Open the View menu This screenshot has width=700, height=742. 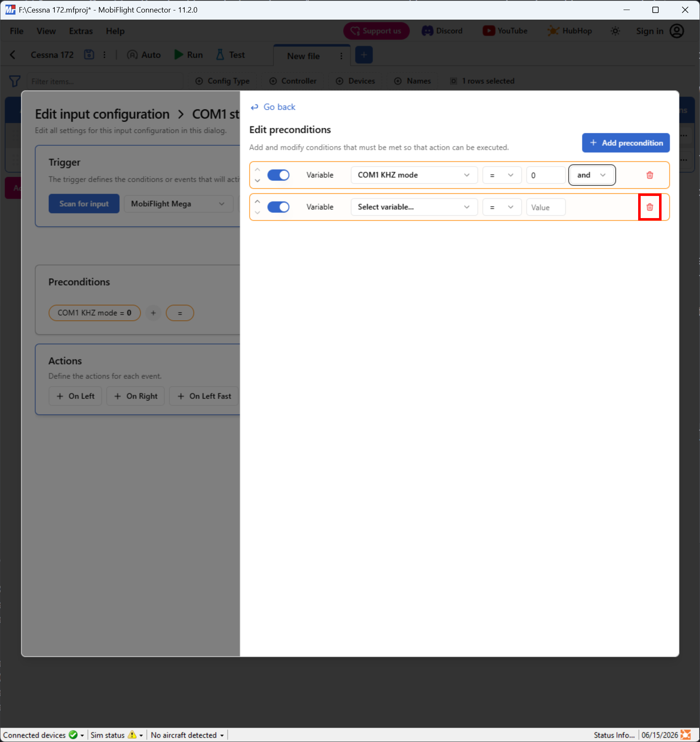tap(46, 31)
